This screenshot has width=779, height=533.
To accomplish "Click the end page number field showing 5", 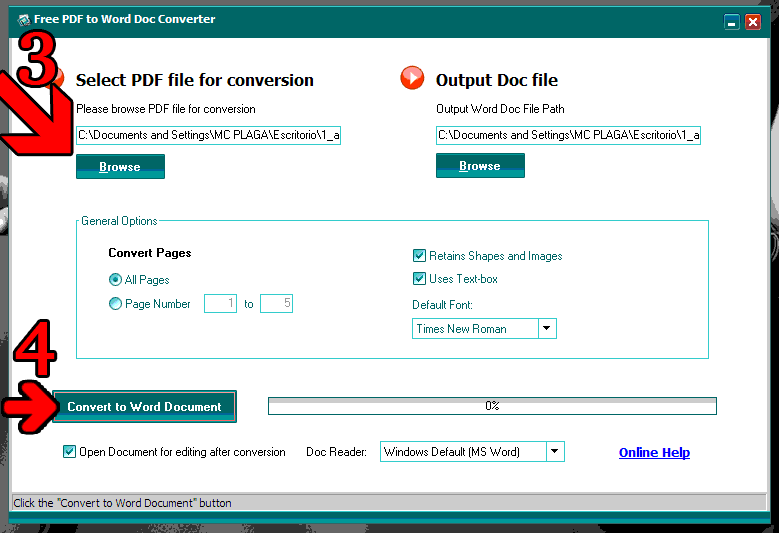I will [x=276, y=304].
